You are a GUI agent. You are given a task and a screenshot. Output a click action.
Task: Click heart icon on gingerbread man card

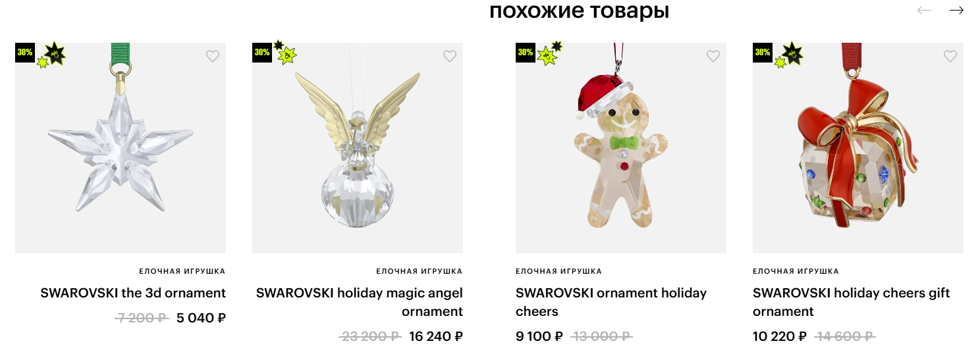pos(713,57)
